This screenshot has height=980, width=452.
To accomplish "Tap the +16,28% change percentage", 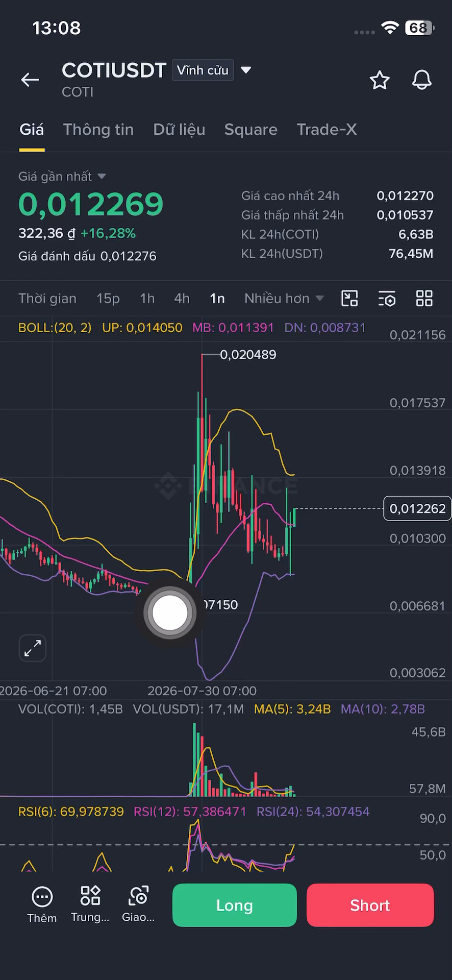I will (108, 234).
